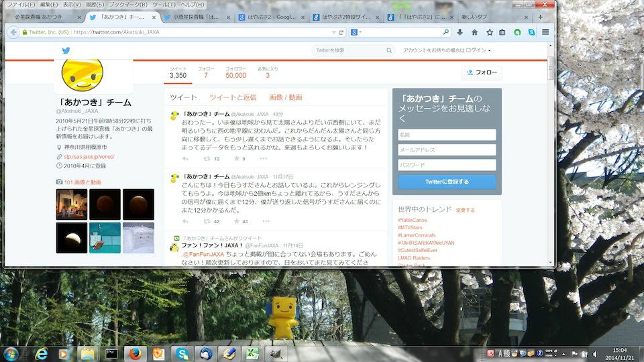The height and width of the screenshot is (362, 644).
Task: Open the stp.isas.jaxa.jp/venus/ profile link
Action: point(89,157)
